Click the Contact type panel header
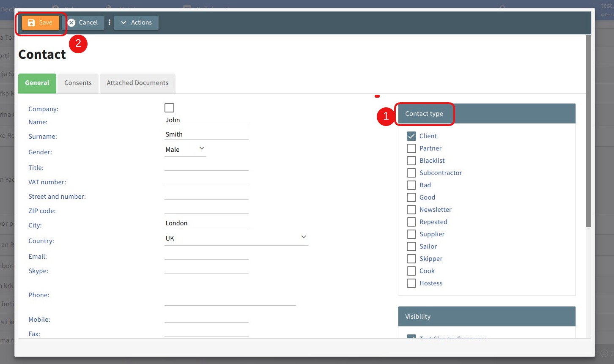 [487, 114]
